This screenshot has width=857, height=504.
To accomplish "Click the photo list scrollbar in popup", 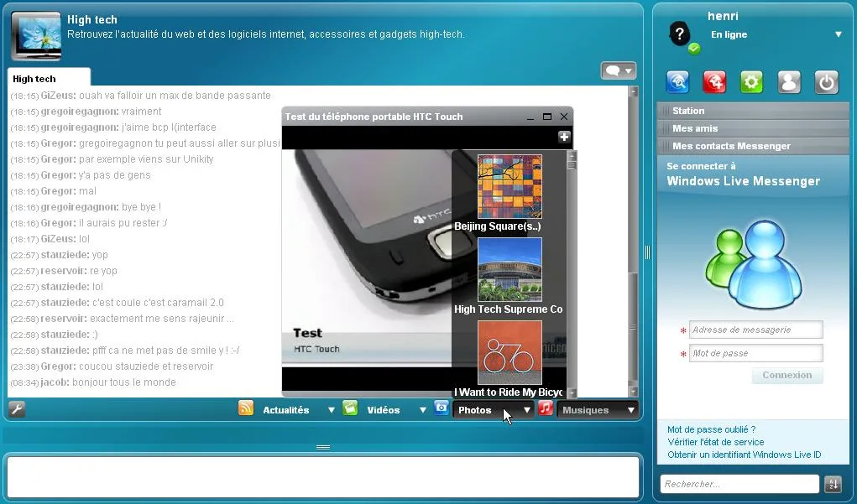I will tap(572, 274).
